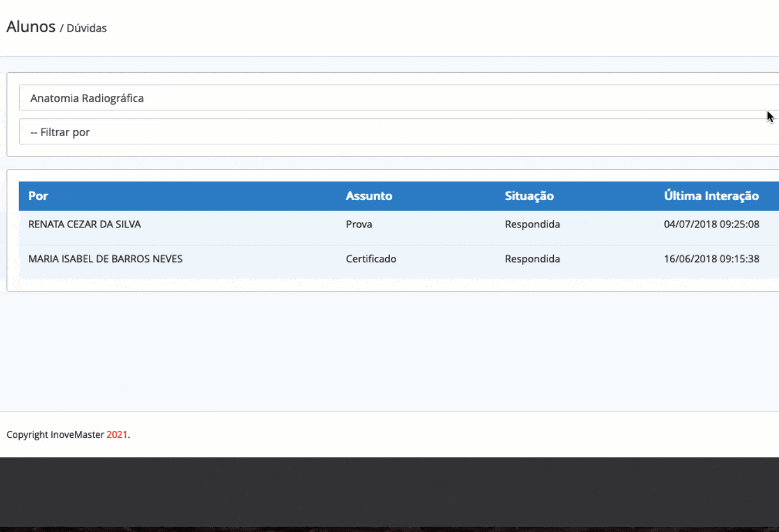Click empty light area below the doubts table
The image size is (779, 532).
click(x=389, y=352)
